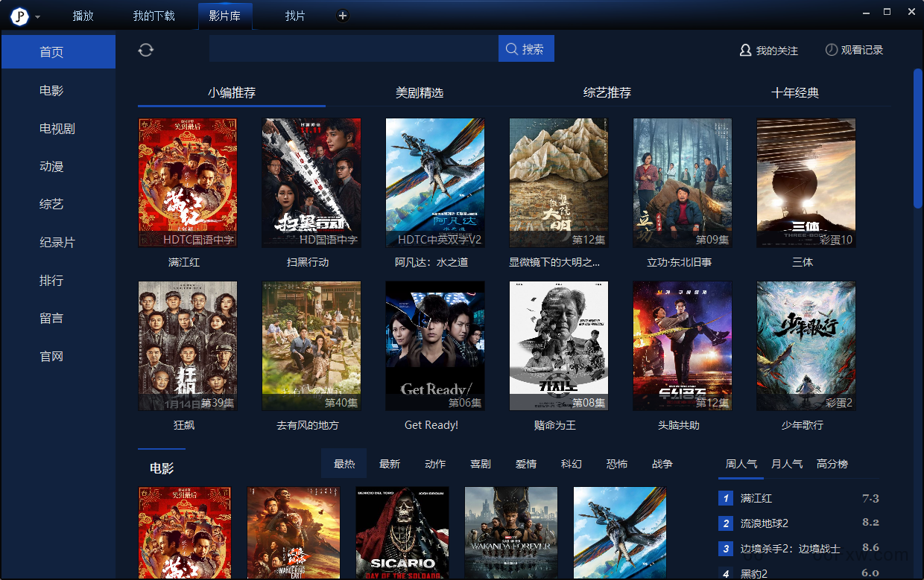Open the 三体 poster thumbnail
This screenshot has height=580, width=924.
[x=806, y=182]
